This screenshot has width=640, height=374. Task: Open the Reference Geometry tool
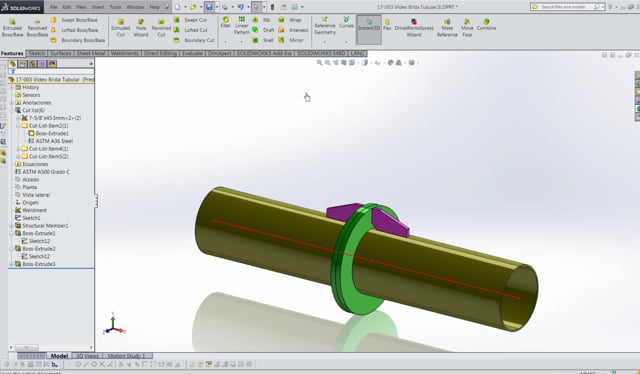point(324,26)
